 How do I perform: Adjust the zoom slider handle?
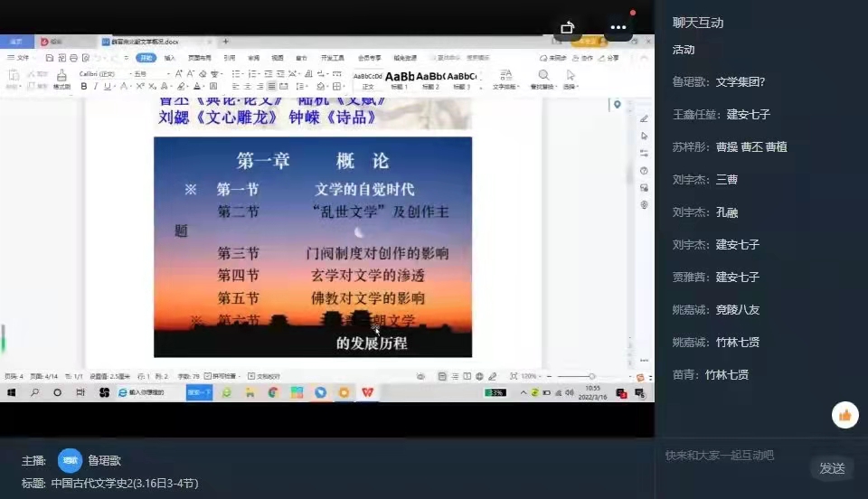591,376
